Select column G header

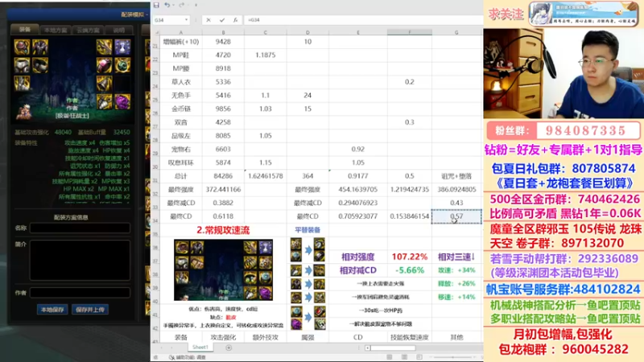tap(456, 32)
